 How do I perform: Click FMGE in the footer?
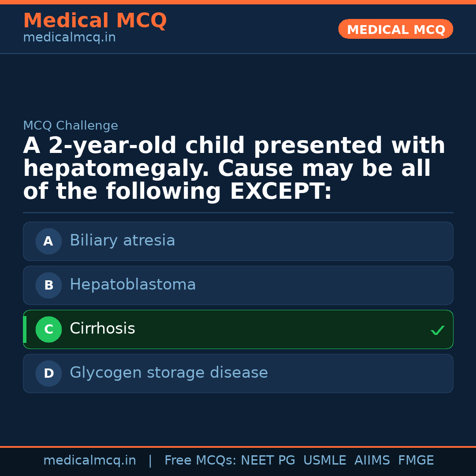tap(416, 461)
